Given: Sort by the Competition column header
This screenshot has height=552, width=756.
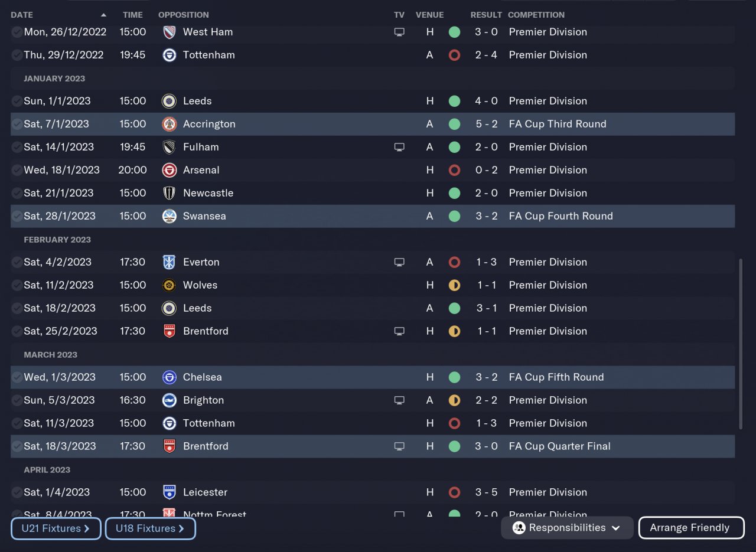Looking at the screenshot, I should [536, 15].
